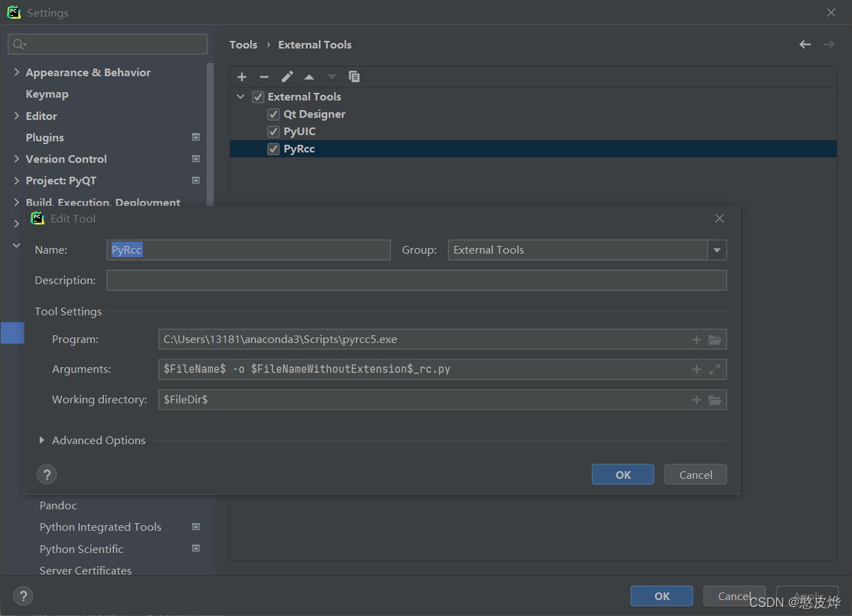
Task: Expand the Project: PyQT section
Action: (x=17, y=180)
